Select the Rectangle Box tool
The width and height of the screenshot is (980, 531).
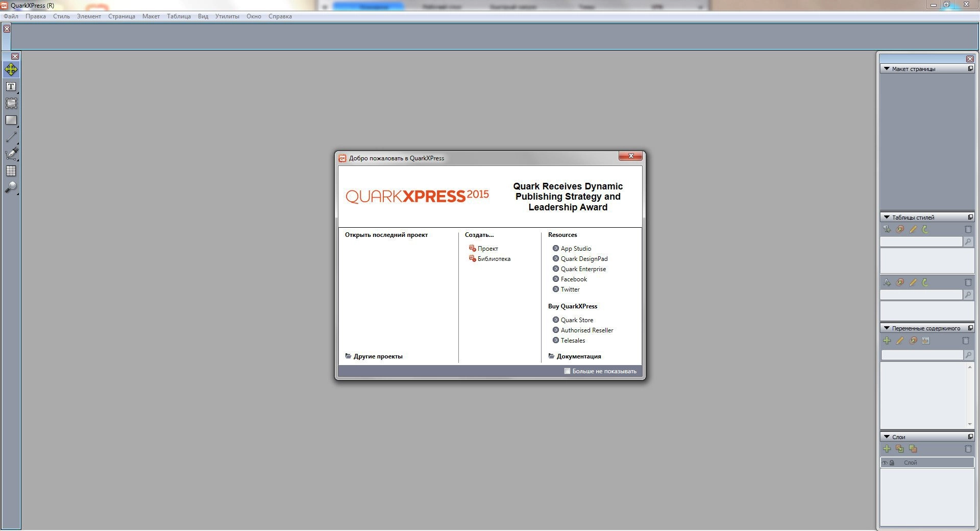pos(11,120)
